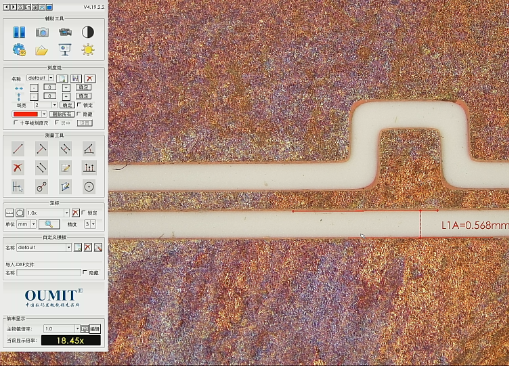
Task: Click the button at crosshair row end
Action: coord(85,123)
